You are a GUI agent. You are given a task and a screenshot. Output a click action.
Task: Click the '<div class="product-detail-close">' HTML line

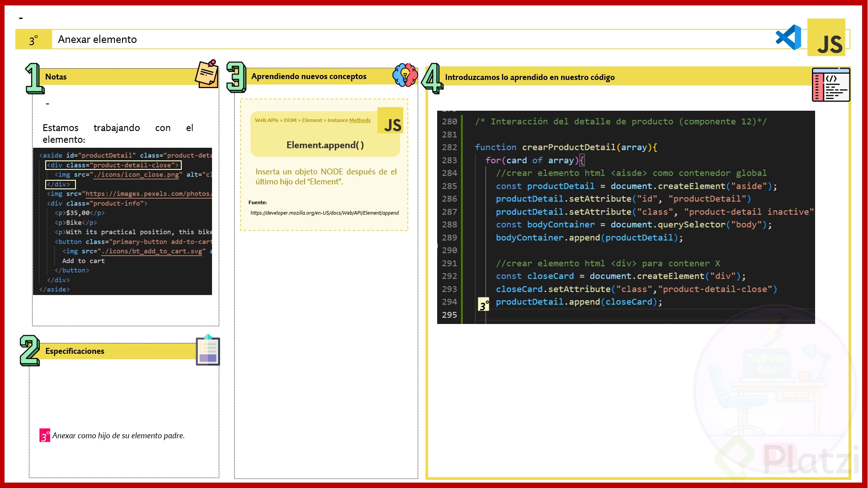(113, 165)
